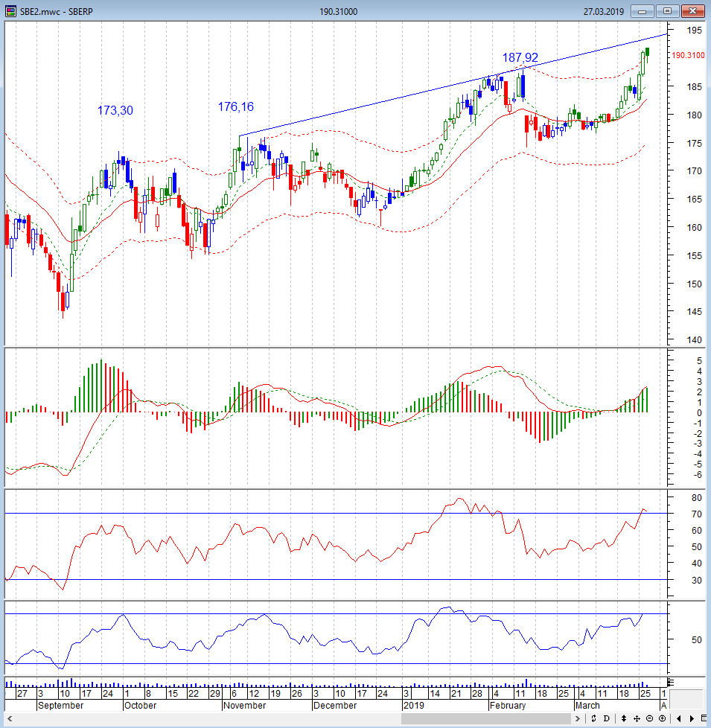This screenshot has width=711, height=728.
Task: Click the solid left triangle chart navigation
Action: 679,718
